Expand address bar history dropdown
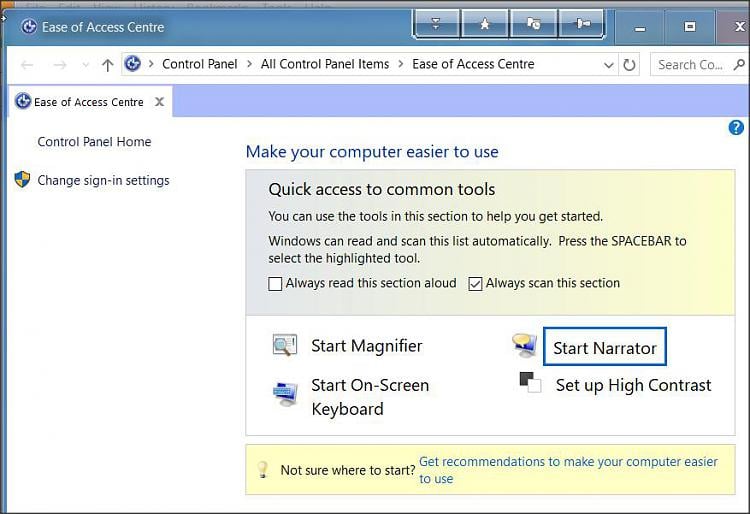The width and height of the screenshot is (750, 514). point(608,65)
